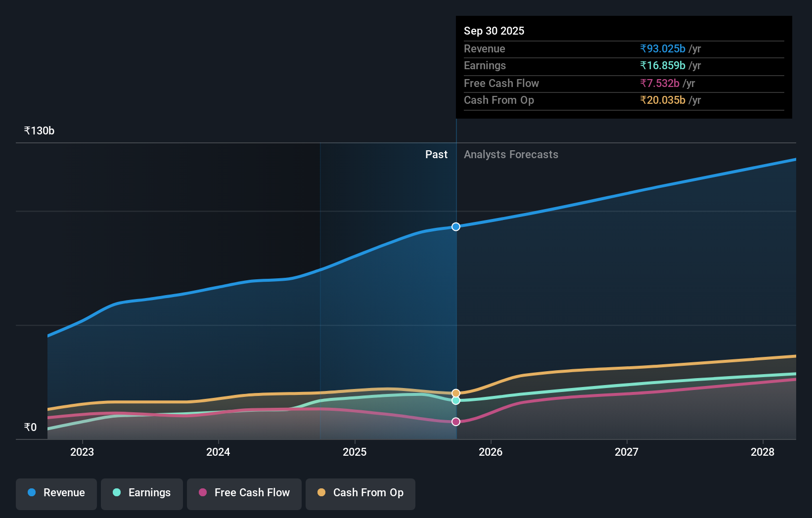Click the pink Free Cash Flow legend dot
Viewport: 812px width, 518px height.
[x=202, y=493]
